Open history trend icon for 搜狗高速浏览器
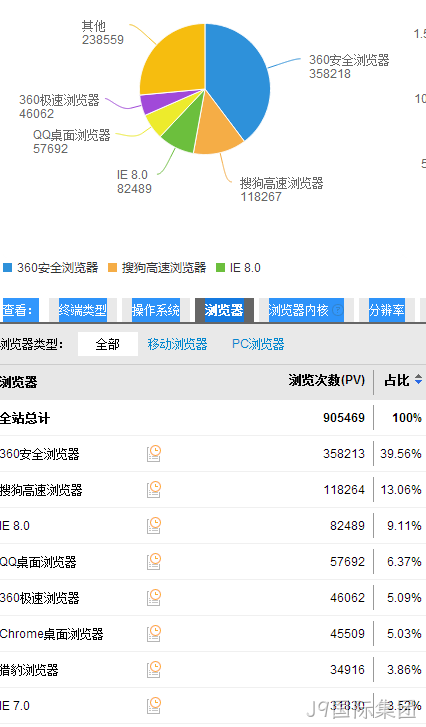This screenshot has height=727, width=426. (154, 490)
